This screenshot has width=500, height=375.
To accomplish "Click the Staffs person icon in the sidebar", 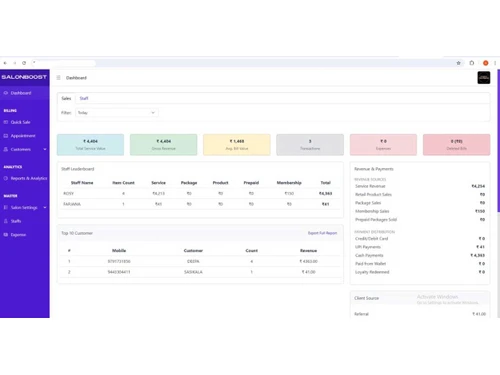I will tap(6, 221).
